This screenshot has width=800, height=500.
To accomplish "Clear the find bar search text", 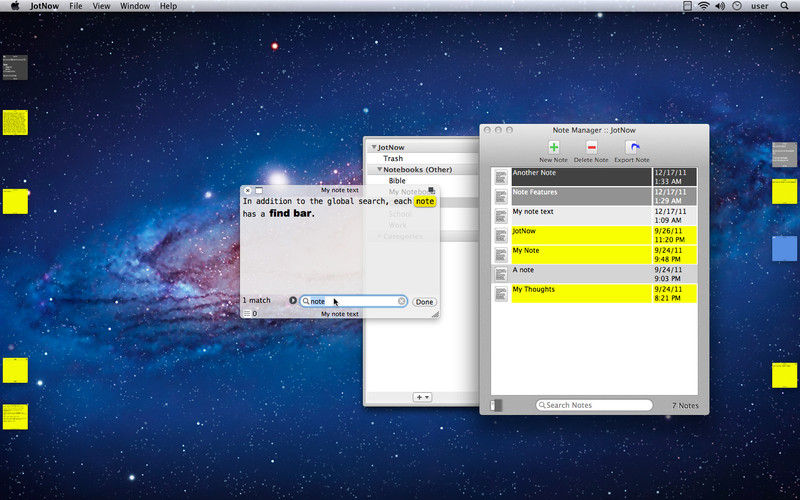I will (402, 301).
